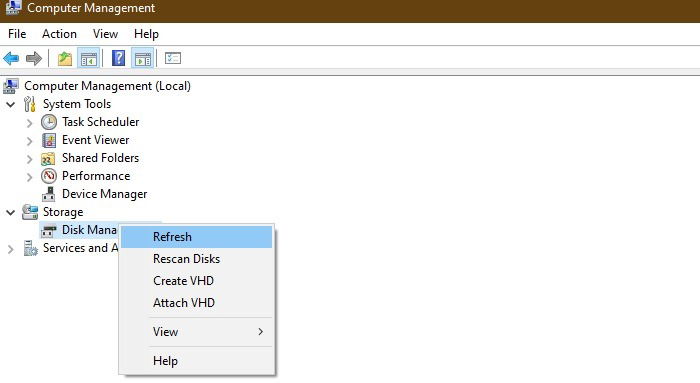Click the Settings checklist toolbar icon
Image resolution: width=700 pixels, height=383 pixels.
pos(173,58)
